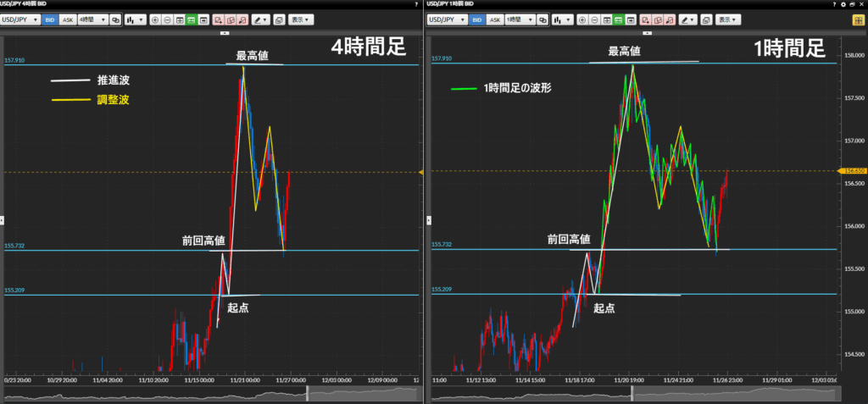Select BID price on the 1-hour chart
The image size is (868, 404).
(x=476, y=19)
